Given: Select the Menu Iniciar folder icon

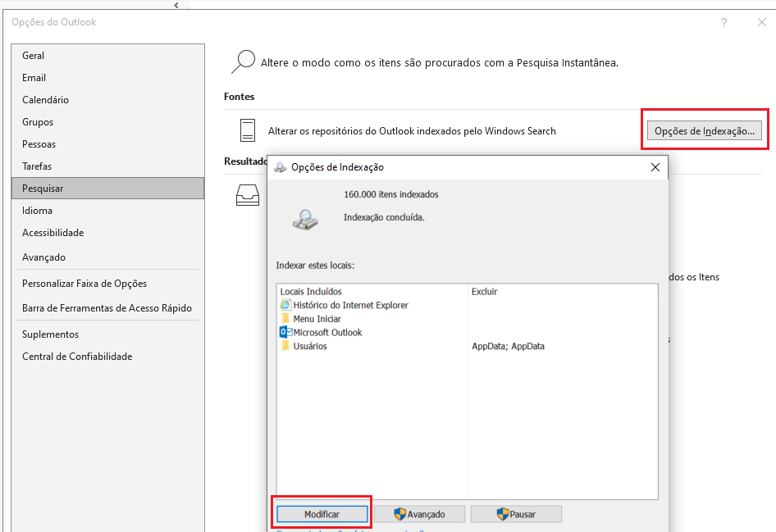Looking at the screenshot, I should click(285, 318).
